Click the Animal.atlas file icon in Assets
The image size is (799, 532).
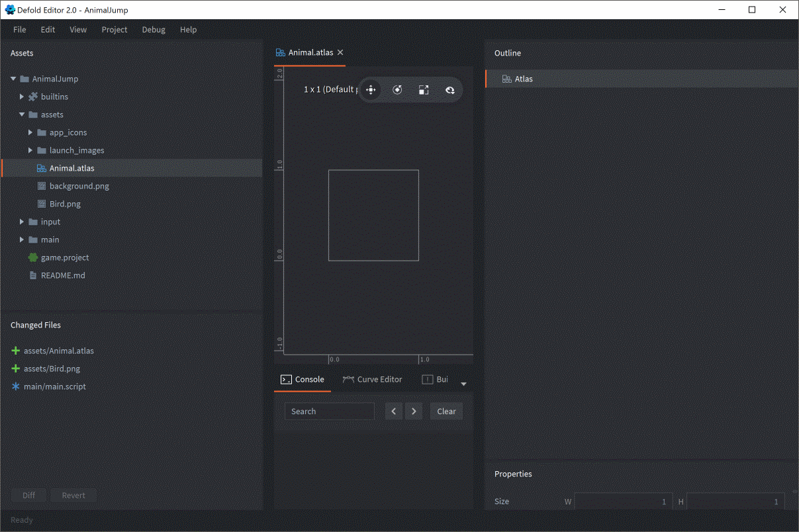[41, 168]
